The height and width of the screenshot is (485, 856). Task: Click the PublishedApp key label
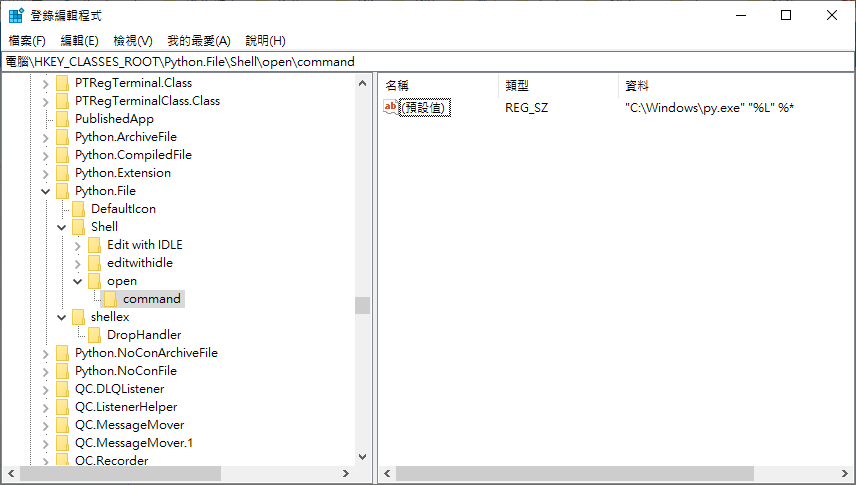pos(115,119)
